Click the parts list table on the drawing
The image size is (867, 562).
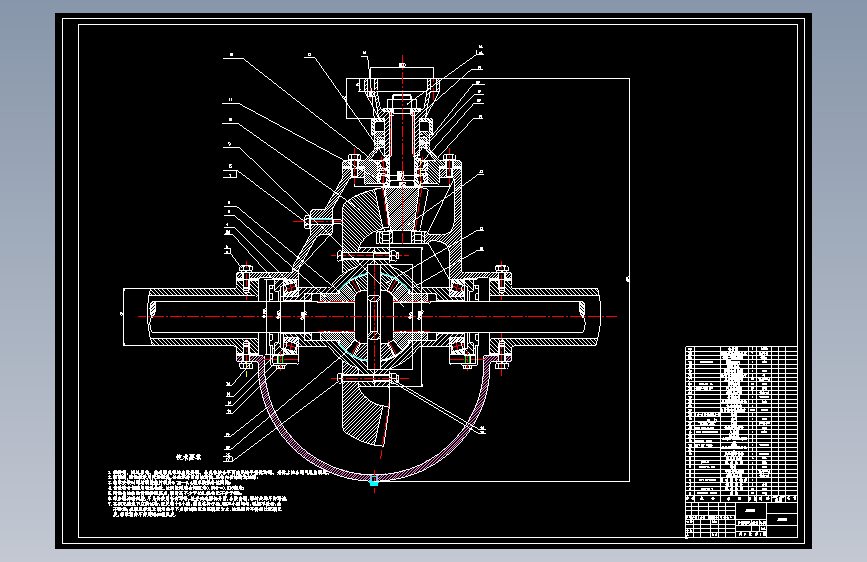coord(741,423)
